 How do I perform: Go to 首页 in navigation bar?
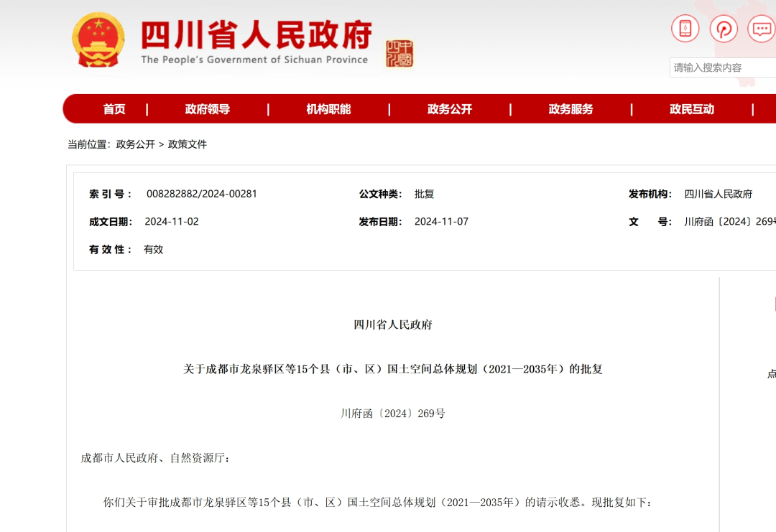pyautogui.click(x=114, y=109)
